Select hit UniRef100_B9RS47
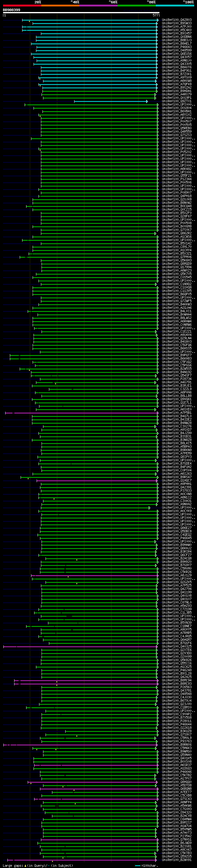The height and width of the screenshot is (868, 197). tap(177, 477)
